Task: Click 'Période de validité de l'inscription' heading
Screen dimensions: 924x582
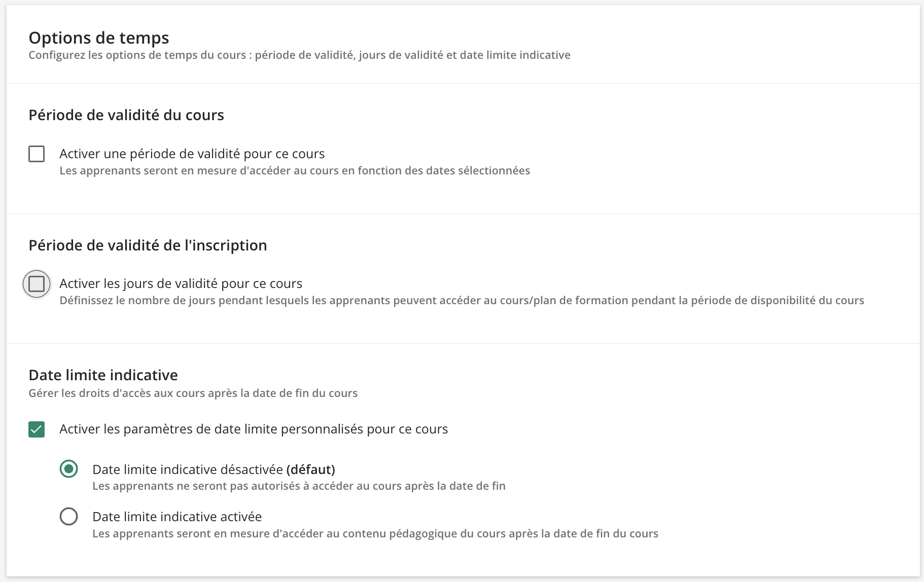Action: [x=148, y=245]
